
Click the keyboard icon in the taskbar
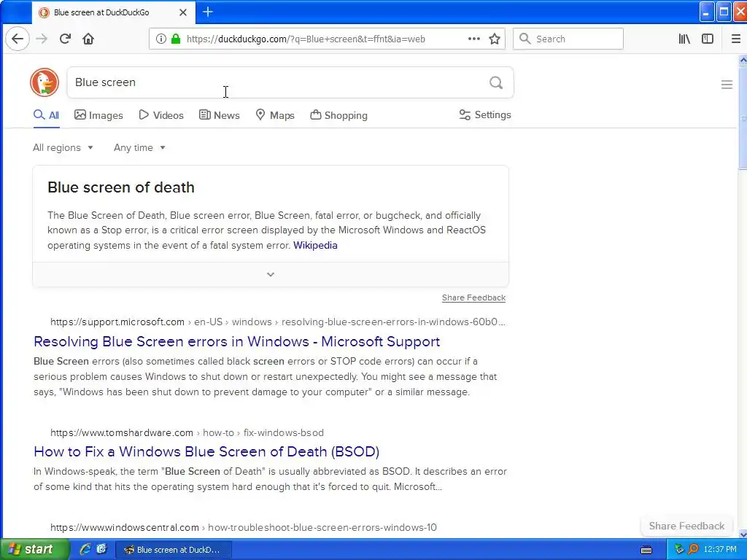pyautogui.click(x=646, y=550)
